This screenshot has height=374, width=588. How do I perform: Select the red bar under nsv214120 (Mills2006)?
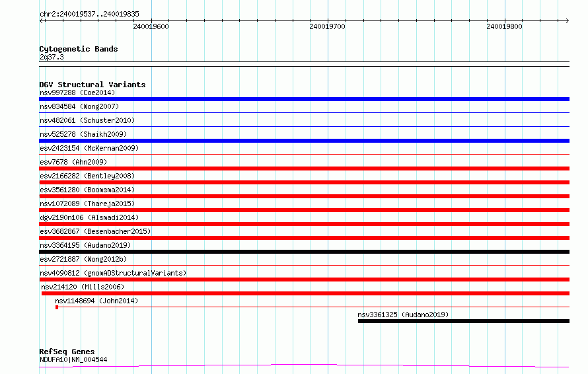306,293
